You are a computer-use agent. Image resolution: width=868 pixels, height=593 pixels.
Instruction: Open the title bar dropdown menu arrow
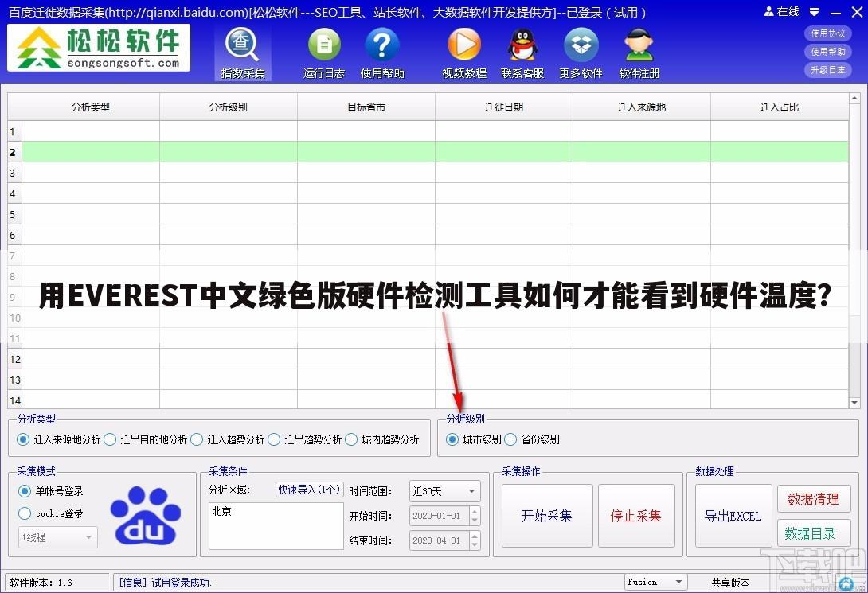[x=814, y=12]
